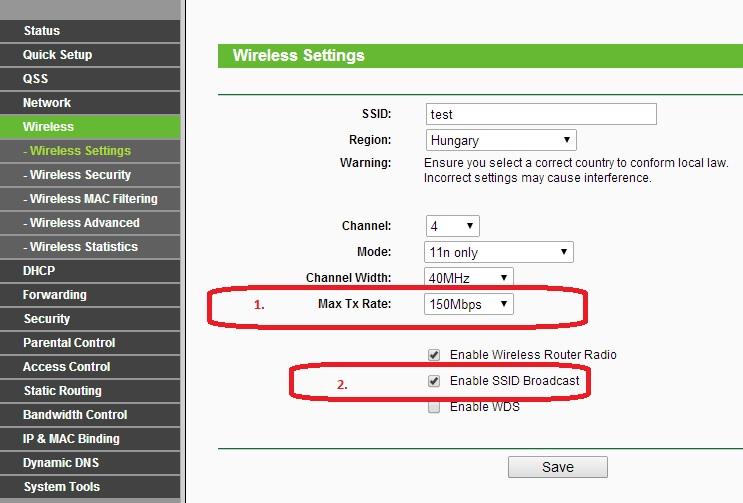View Wireless Statistics page
The height and width of the screenshot is (503, 743).
coord(90,247)
